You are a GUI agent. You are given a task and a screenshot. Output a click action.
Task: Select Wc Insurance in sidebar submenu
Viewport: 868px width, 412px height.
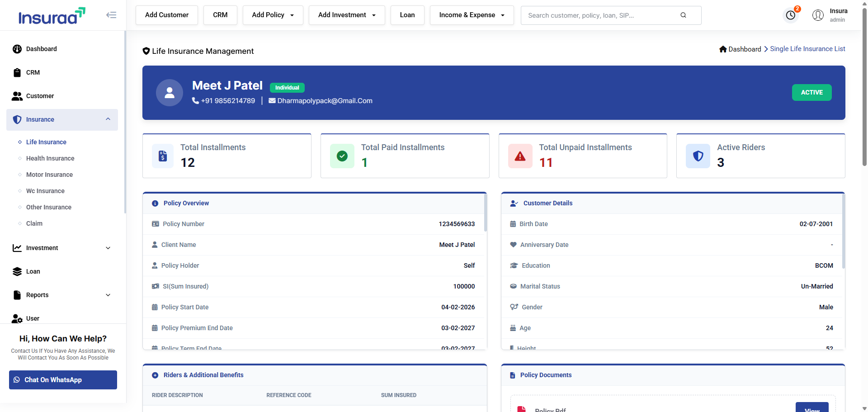click(x=45, y=191)
